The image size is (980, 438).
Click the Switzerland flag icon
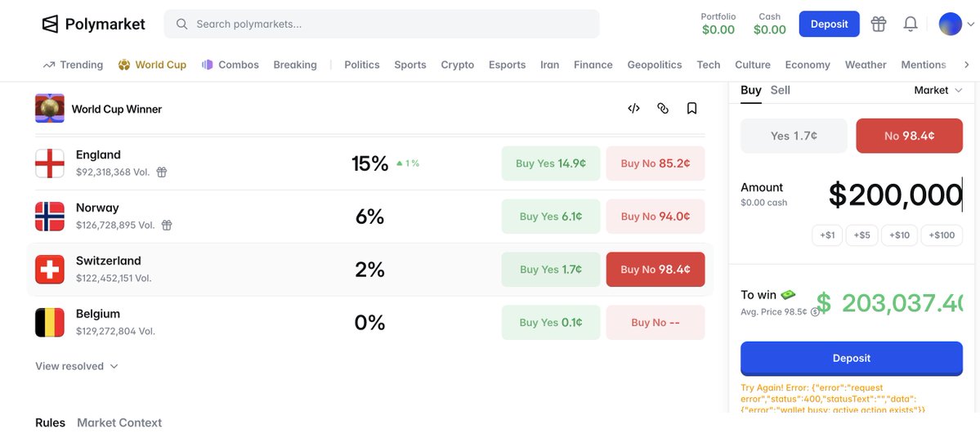(49, 270)
